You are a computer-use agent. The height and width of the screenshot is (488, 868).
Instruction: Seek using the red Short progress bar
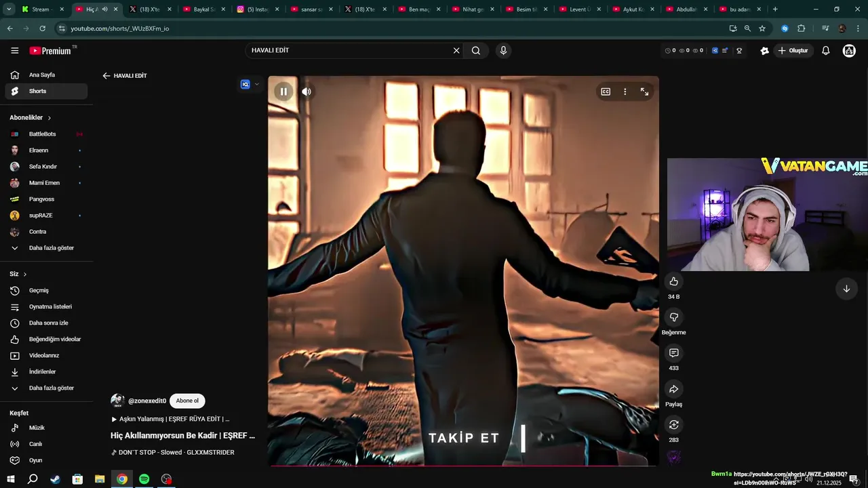pos(463,465)
